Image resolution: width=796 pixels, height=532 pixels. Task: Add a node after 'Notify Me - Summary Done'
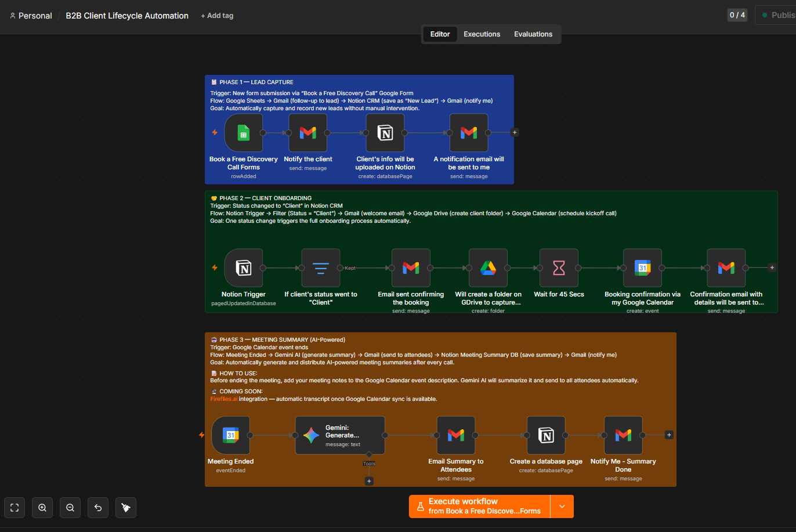tap(669, 435)
